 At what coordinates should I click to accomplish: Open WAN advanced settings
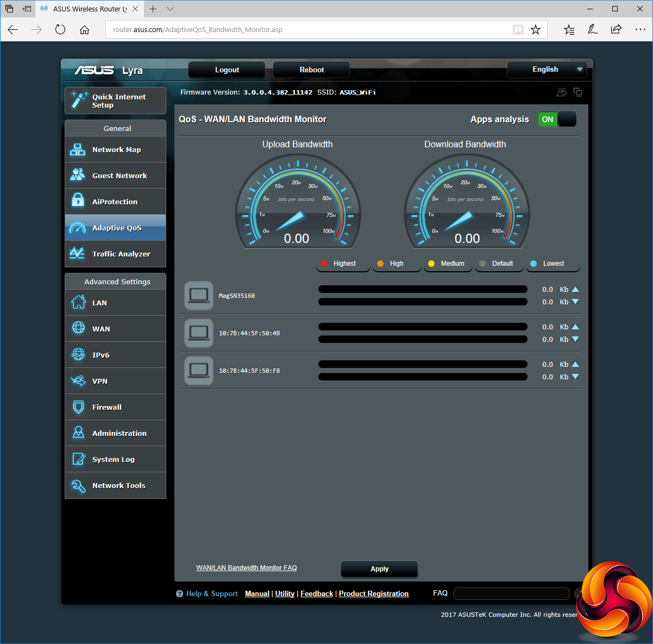coord(115,329)
